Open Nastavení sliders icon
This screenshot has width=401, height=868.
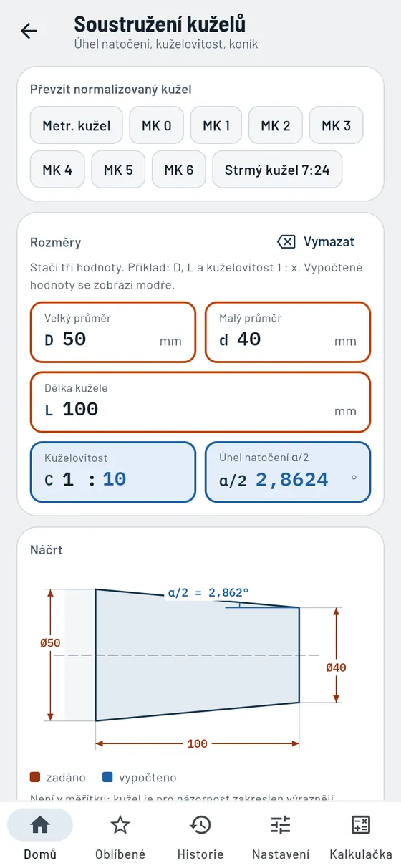coord(281,825)
